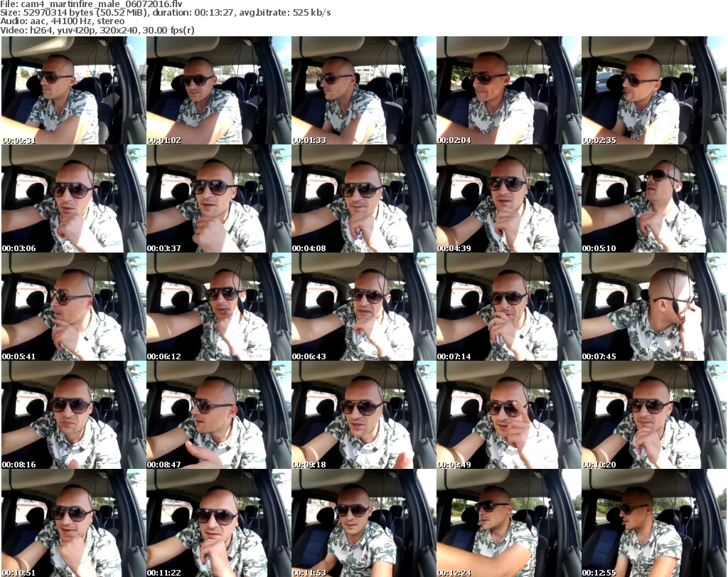
Task: Open the thumbnail stamped 00:02:04
Action: click(x=508, y=90)
